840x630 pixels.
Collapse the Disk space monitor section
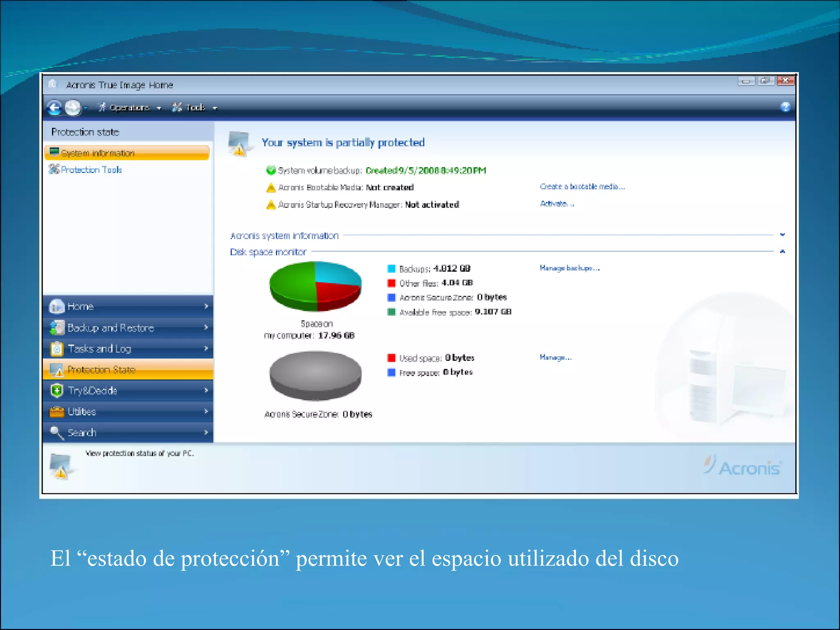(782, 251)
